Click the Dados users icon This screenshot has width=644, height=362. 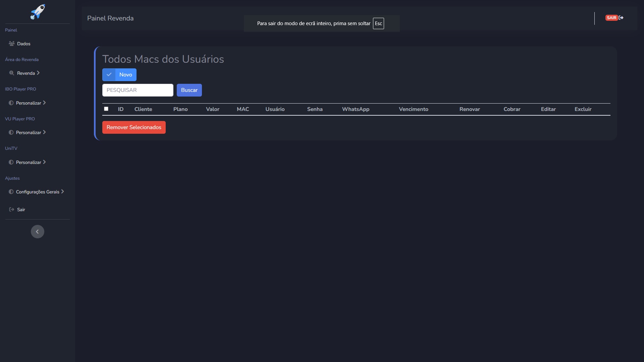[x=12, y=44]
